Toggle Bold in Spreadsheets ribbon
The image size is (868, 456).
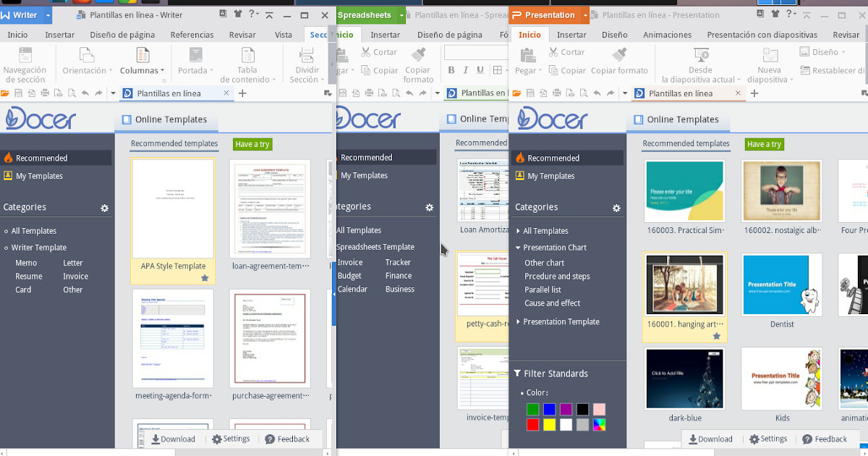[x=451, y=70]
